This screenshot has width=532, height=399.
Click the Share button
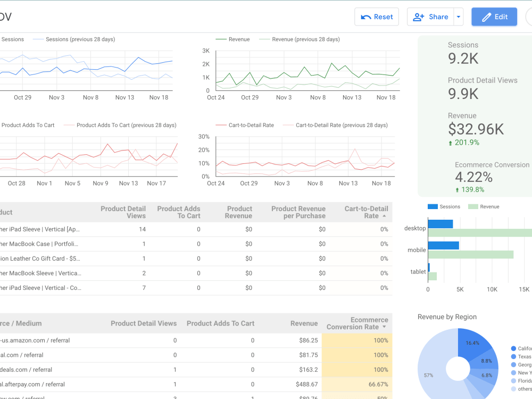(x=430, y=17)
